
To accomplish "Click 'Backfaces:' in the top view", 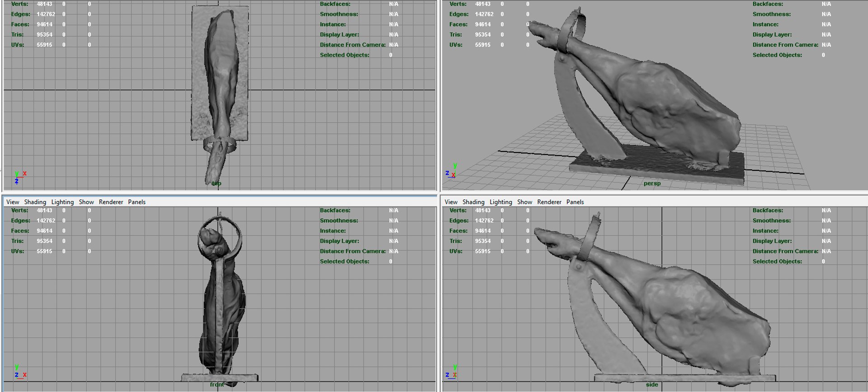I will [335, 4].
